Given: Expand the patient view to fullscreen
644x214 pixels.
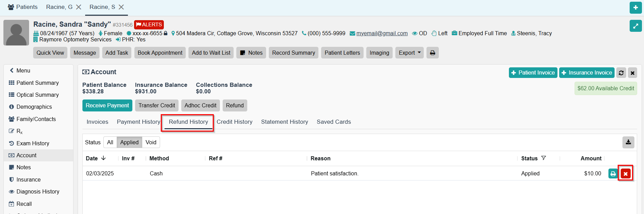Looking at the screenshot, I should click(x=635, y=26).
